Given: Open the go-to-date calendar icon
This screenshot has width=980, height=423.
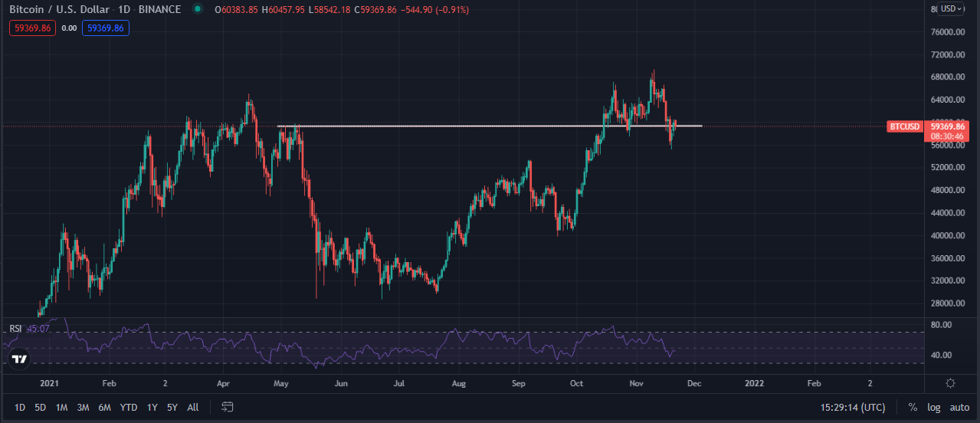Looking at the screenshot, I should 227,407.
